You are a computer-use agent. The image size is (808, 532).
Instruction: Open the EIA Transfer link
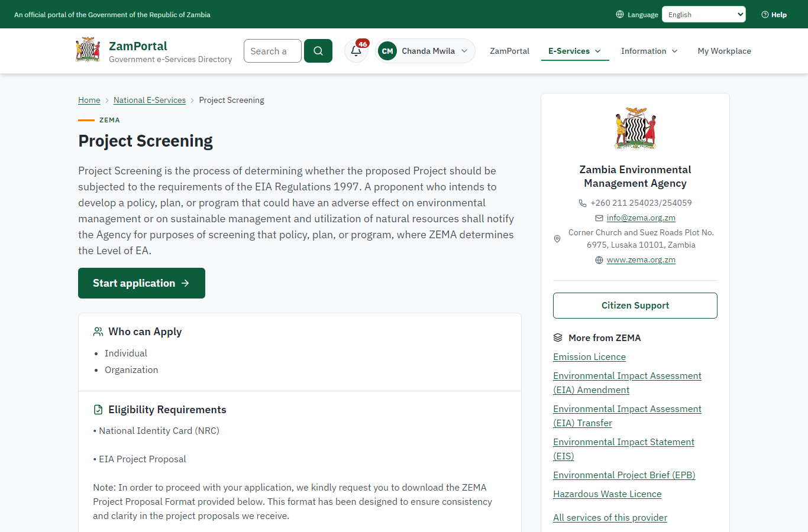(627, 416)
